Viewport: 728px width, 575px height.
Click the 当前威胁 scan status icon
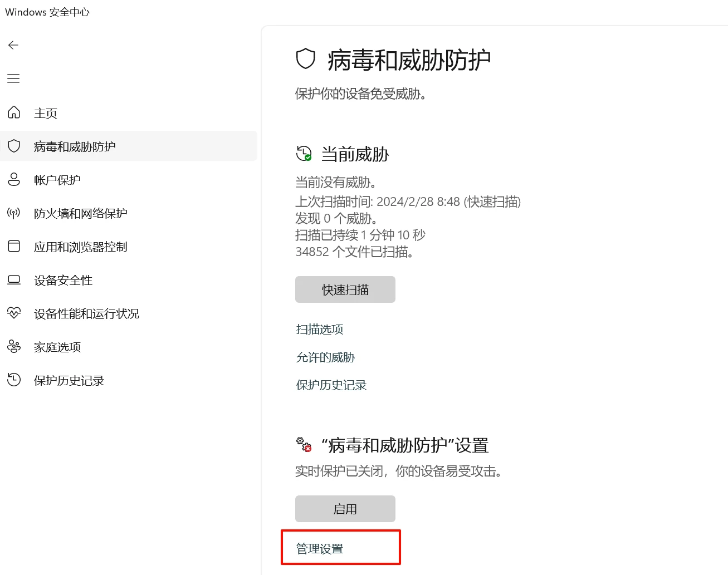304,154
